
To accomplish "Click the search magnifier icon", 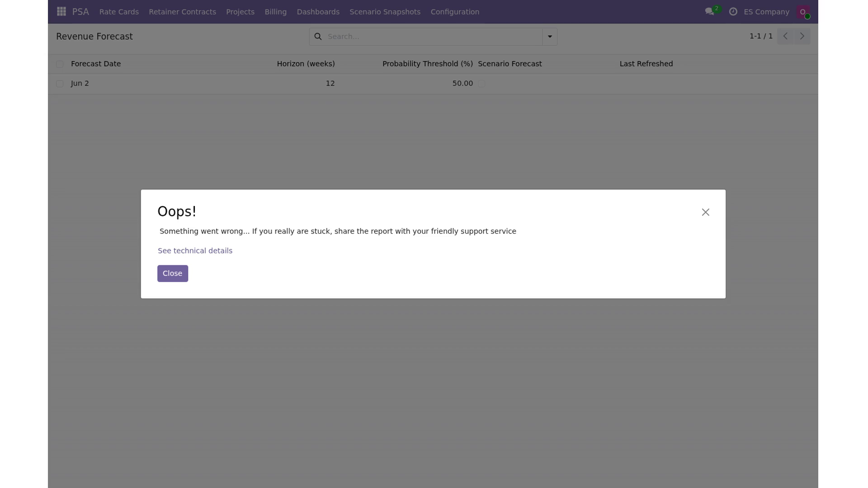I will pos(318,37).
